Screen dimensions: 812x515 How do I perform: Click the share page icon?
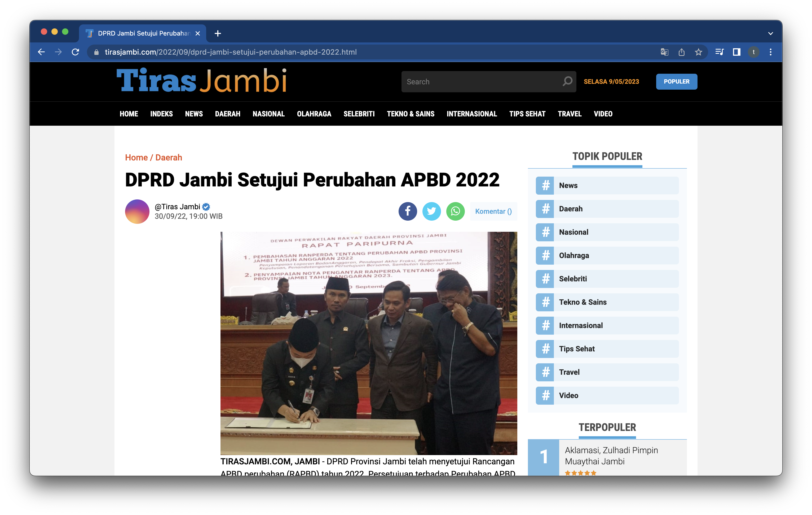coord(682,52)
